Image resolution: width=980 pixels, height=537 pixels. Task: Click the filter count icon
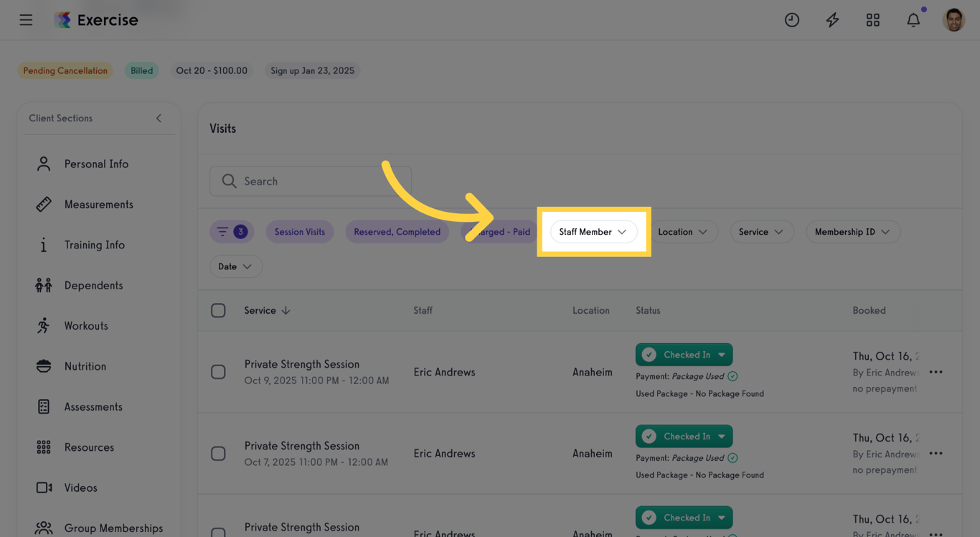[x=232, y=232]
